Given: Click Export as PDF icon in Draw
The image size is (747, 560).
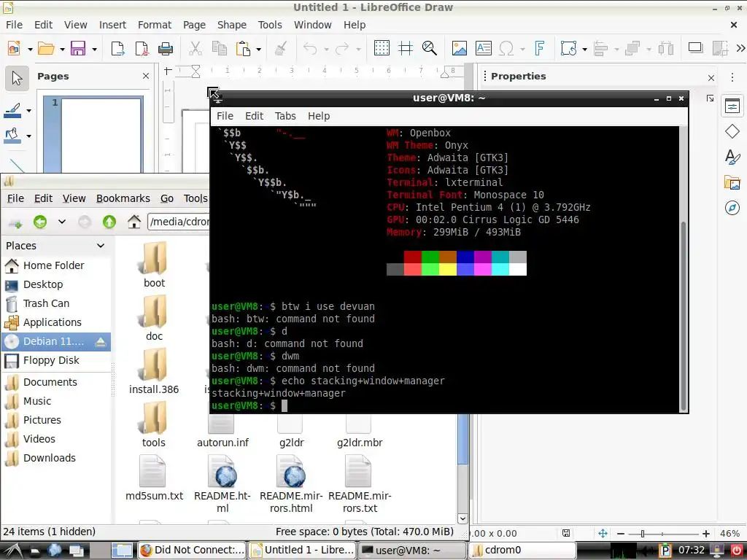Looking at the screenshot, I should click(x=142, y=48).
